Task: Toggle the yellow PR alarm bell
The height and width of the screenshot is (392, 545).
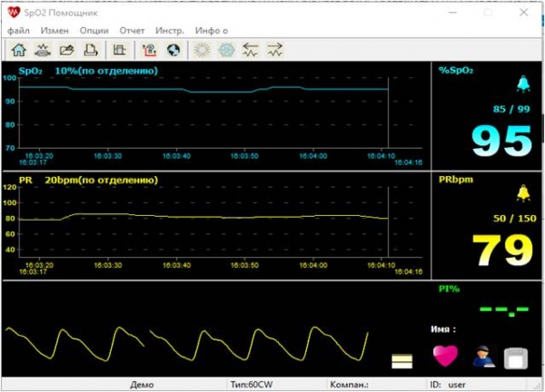Action: (x=523, y=193)
